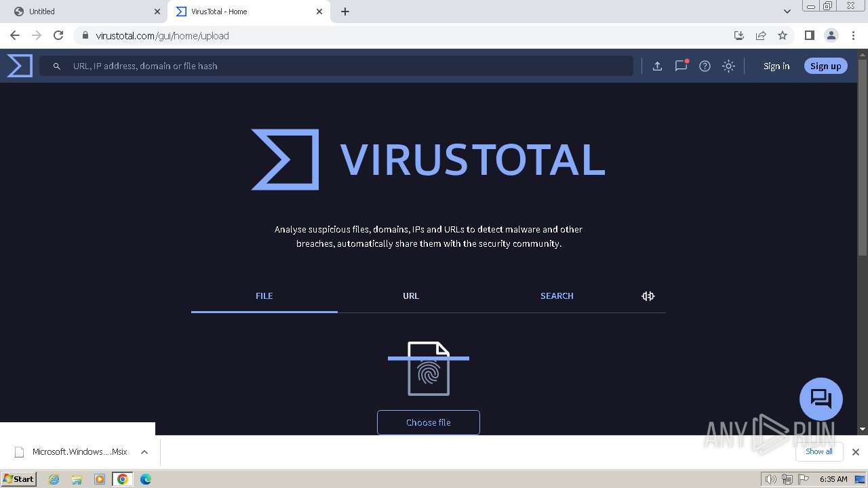
Task: Close the VirusTotal - Home tab
Action: [x=320, y=12]
